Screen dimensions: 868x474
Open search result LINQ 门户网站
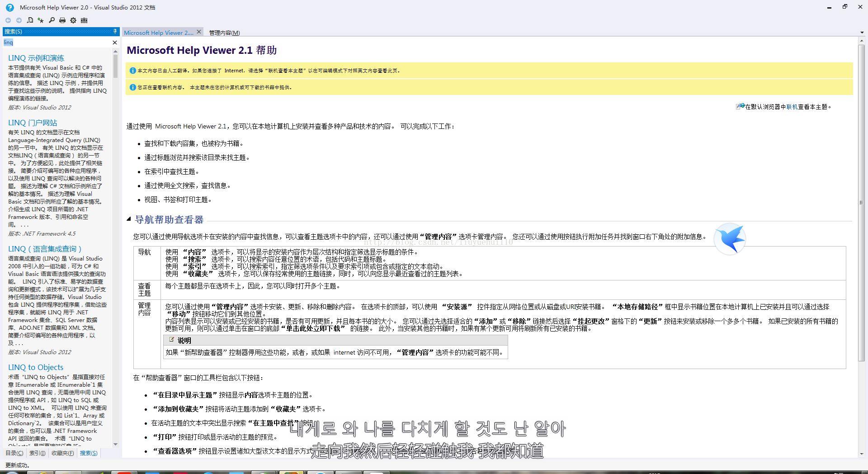click(33, 123)
